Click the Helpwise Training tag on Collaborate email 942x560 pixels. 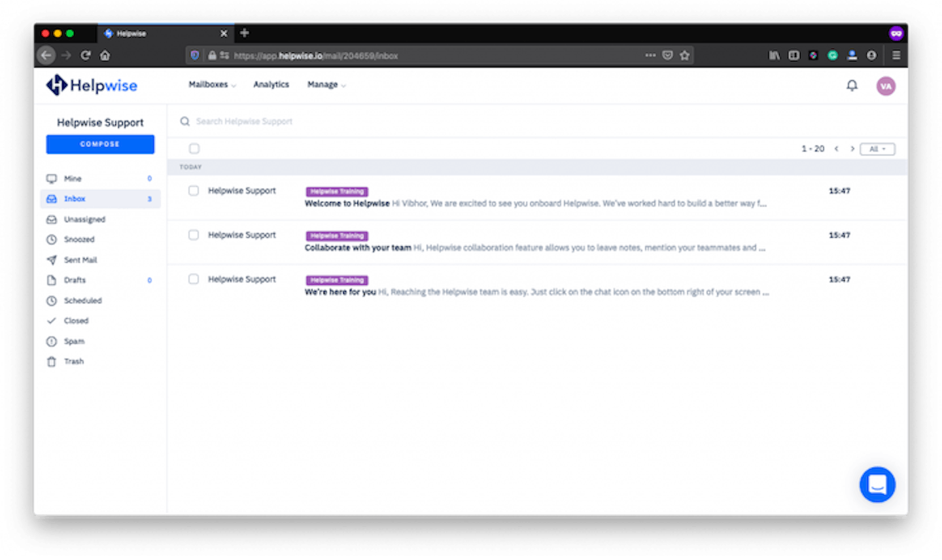[337, 236]
